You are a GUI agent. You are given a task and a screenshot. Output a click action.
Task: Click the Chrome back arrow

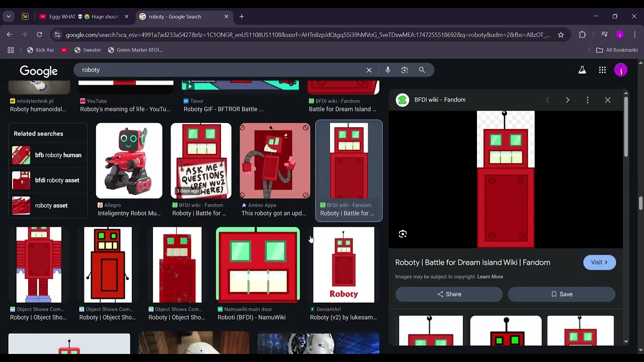(x=9, y=35)
